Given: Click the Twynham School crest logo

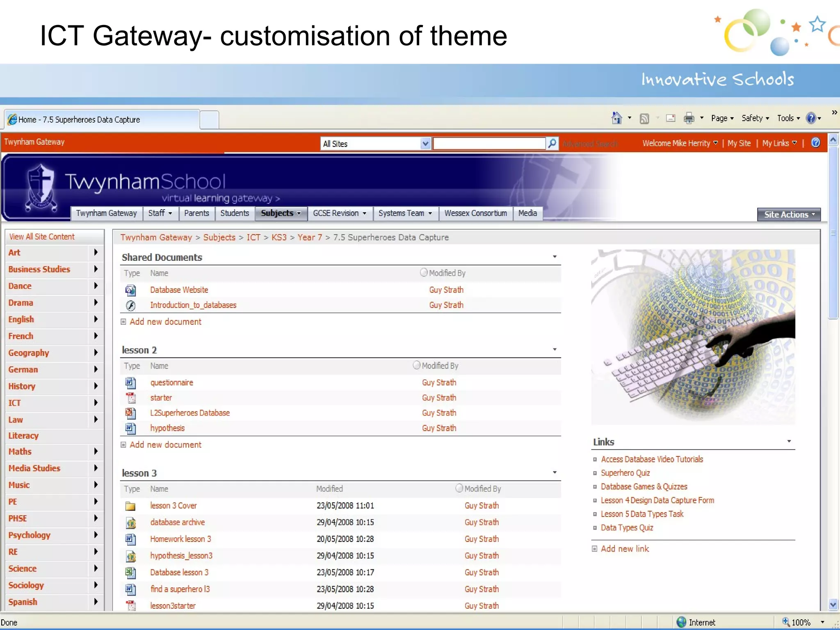Looking at the screenshot, I should tap(41, 187).
